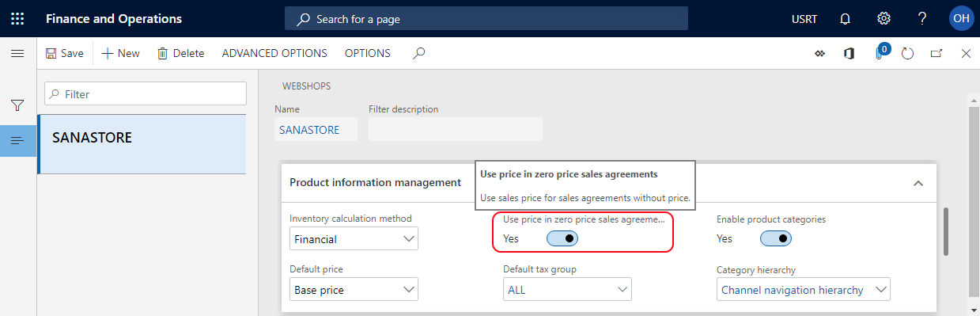980x316 pixels.
Task: Expand the hamburger navigation pane
Action: (x=17, y=53)
